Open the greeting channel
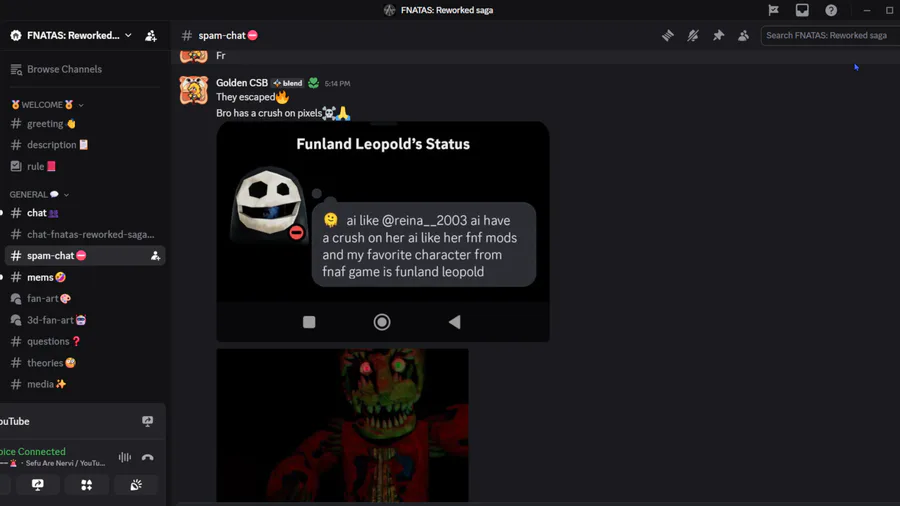This screenshot has height=506, width=900. pos(84,123)
